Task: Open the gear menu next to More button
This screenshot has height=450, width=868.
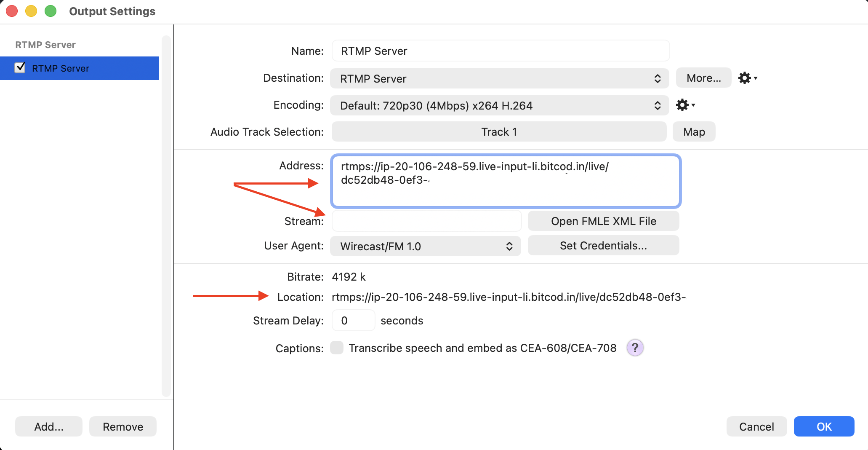Action: (x=748, y=78)
